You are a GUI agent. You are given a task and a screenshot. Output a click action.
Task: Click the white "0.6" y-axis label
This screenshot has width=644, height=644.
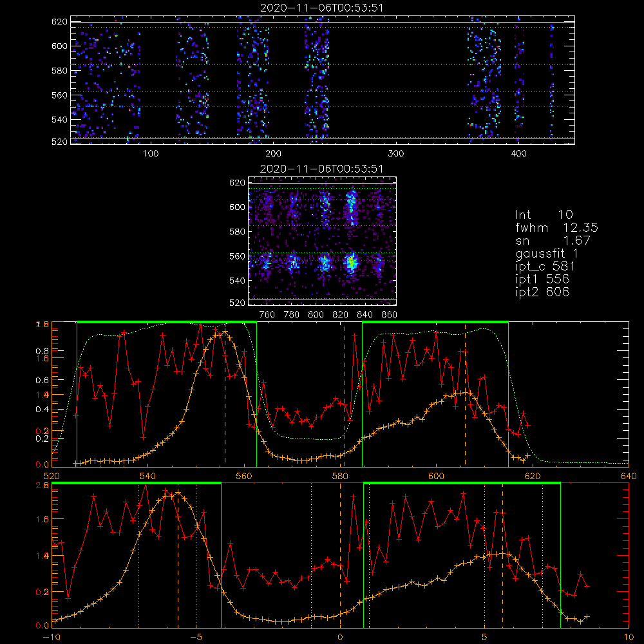pyautogui.click(x=43, y=381)
